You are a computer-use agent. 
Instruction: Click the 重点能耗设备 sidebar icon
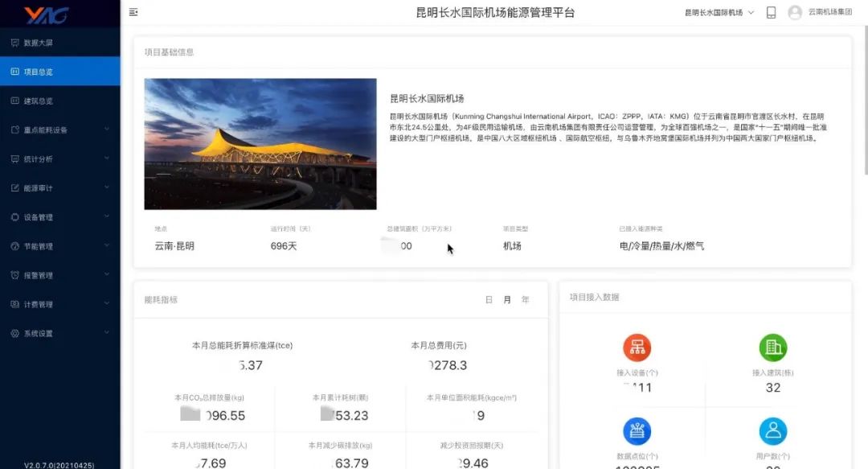(15, 130)
